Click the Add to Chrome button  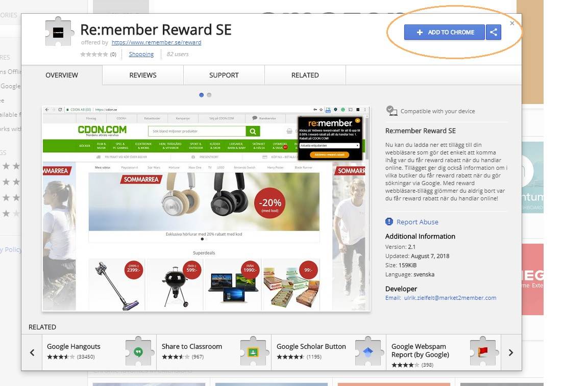pos(445,32)
